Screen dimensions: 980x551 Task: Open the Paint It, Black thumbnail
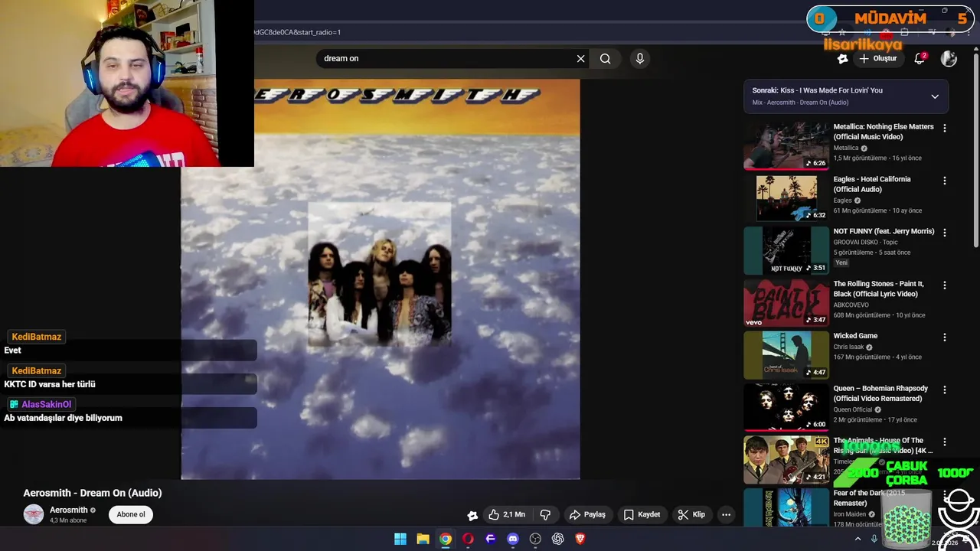click(x=786, y=302)
